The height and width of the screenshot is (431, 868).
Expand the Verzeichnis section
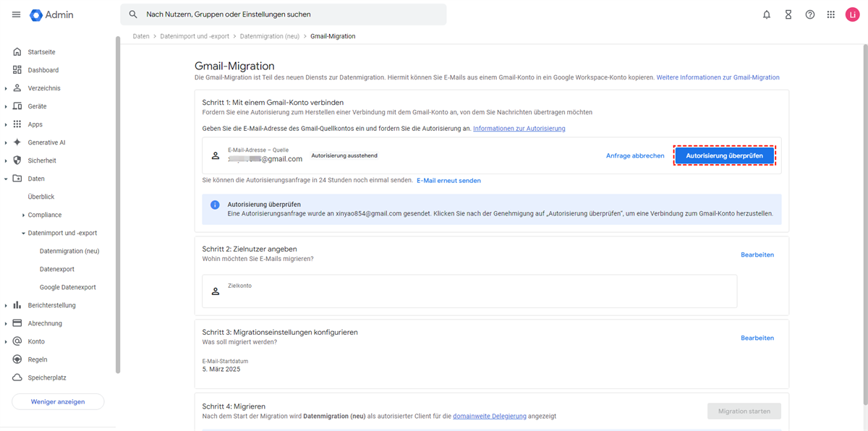tap(6, 88)
